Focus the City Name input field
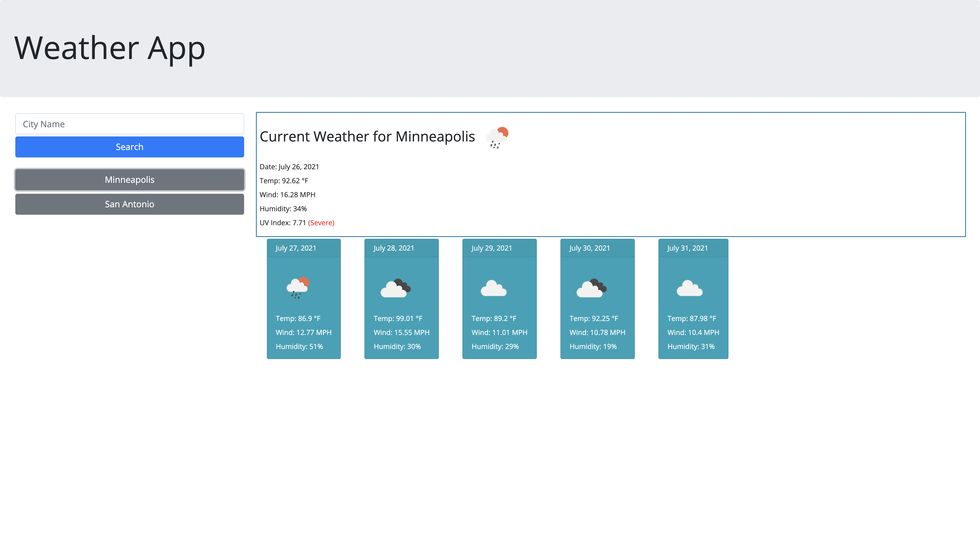 (x=129, y=124)
